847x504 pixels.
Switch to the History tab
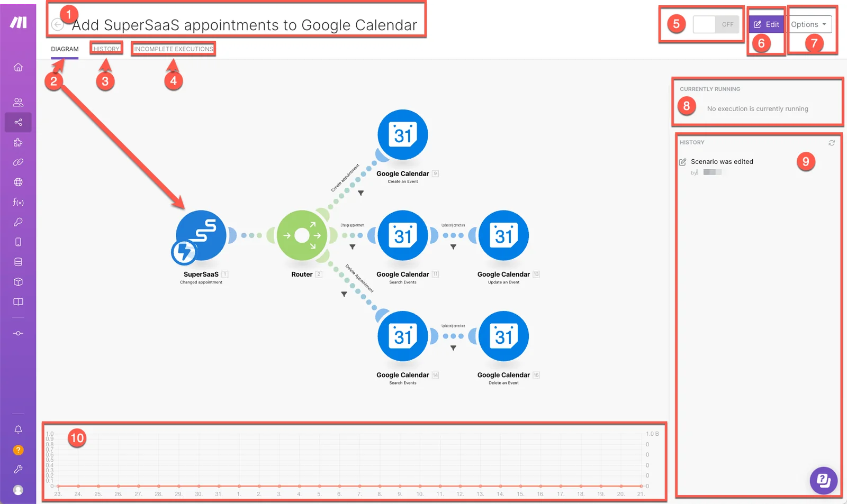coord(106,49)
